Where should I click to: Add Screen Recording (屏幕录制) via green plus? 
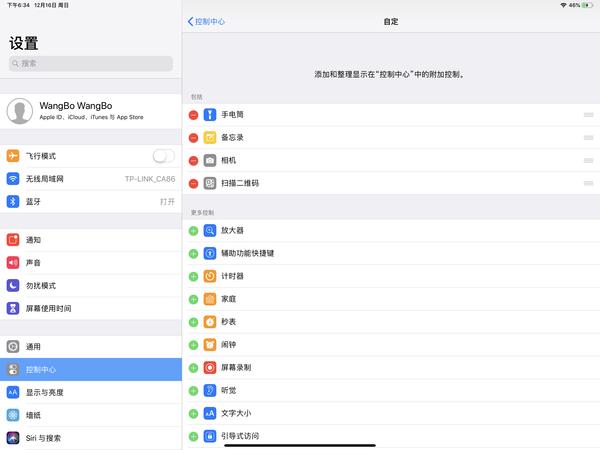point(194,368)
